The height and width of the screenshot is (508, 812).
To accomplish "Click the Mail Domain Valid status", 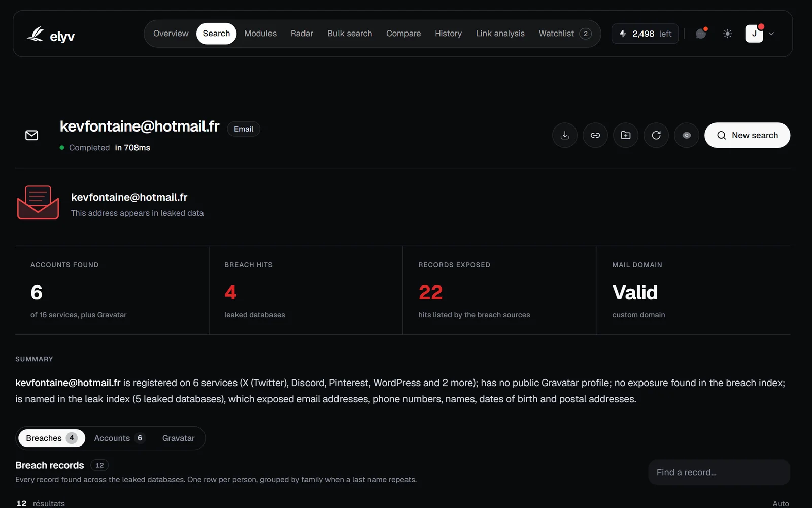I will pos(635,293).
